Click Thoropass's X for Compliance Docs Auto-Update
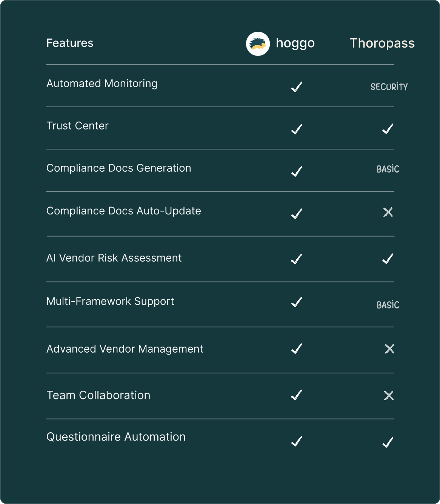This screenshot has height=504, width=440. pyautogui.click(x=388, y=212)
